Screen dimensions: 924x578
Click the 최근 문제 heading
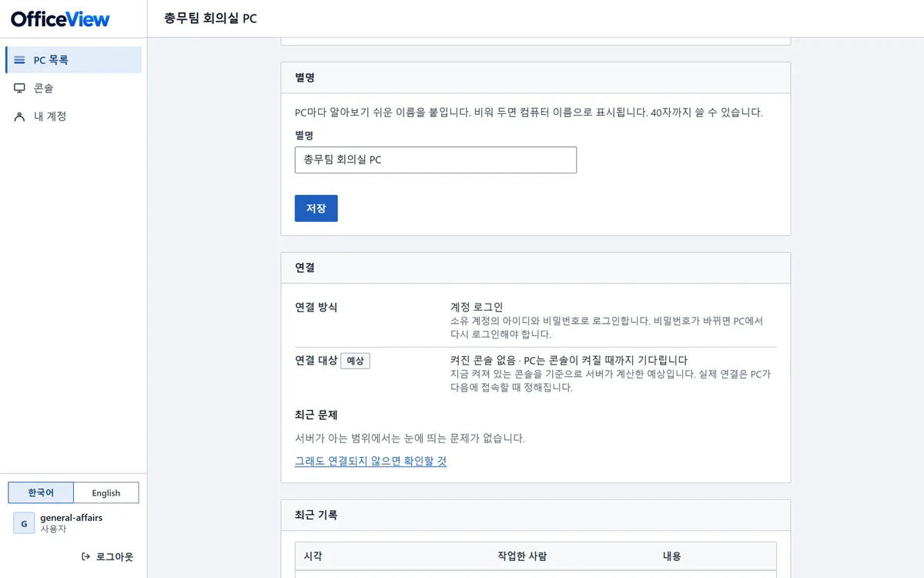[x=316, y=415]
